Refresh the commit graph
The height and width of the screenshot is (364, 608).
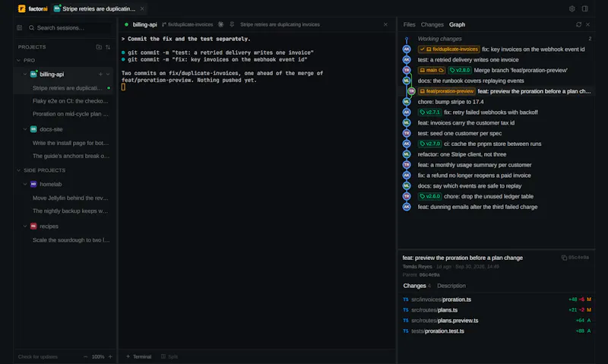click(578, 24)
